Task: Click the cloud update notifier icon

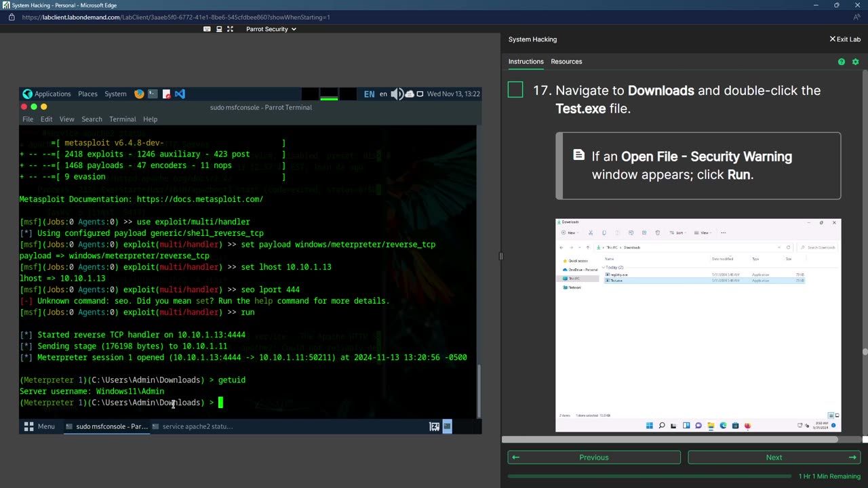Action: coord(410,94)
